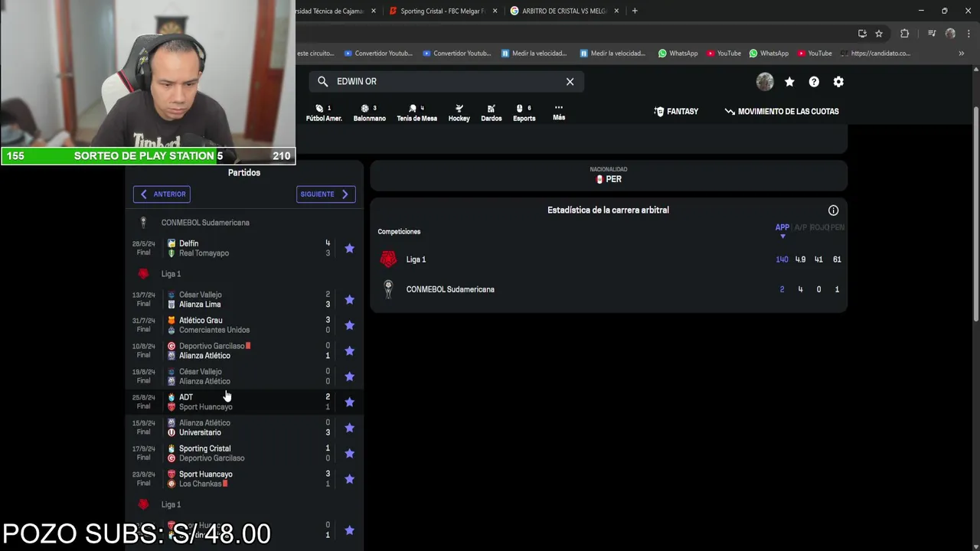The height and width of the screenshot is (551, 980).
Task: Select the Dardos sport
Action: pos(491,112)
